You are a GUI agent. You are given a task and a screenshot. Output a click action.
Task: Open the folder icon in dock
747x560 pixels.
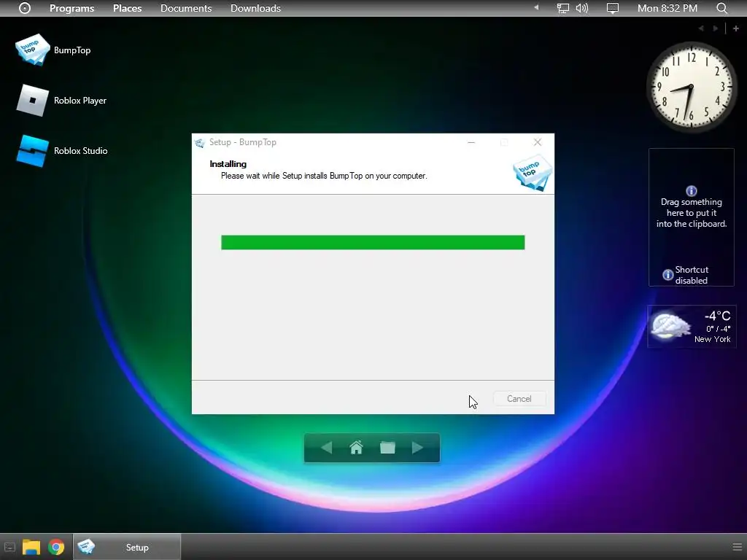click(387, 448)
